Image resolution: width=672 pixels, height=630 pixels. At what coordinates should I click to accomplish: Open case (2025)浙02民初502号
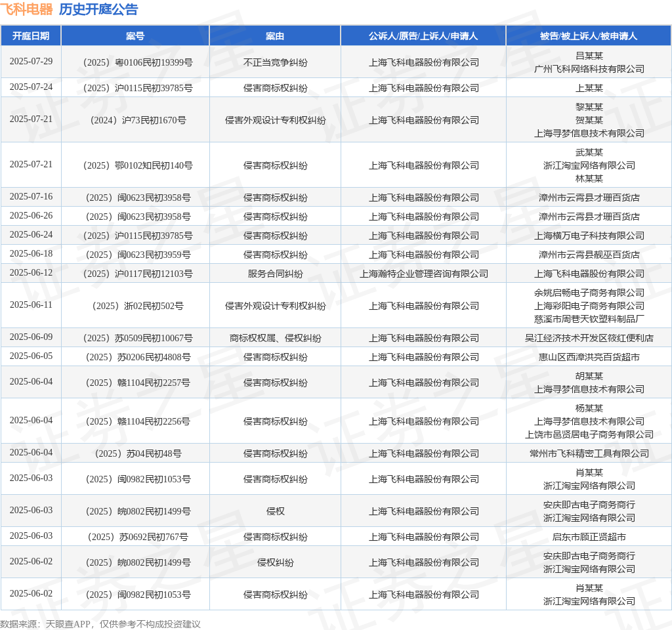tap(135, 306)
